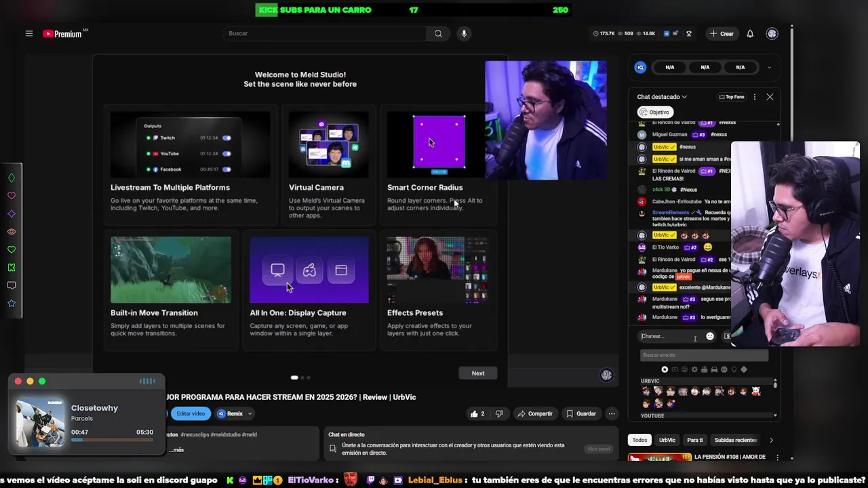Toggle the Twitch output switch

[x=226, y=138]
